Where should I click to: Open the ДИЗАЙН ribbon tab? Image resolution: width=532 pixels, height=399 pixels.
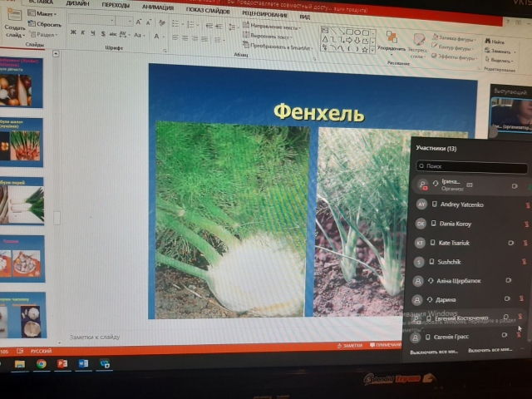tap(77, 3)
